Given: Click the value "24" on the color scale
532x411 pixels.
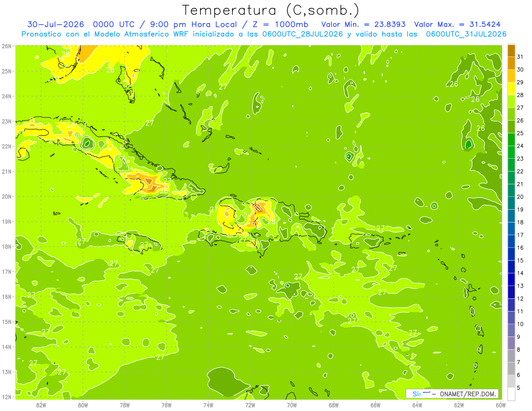Looking at the screenshot, I should click(520, 146).
